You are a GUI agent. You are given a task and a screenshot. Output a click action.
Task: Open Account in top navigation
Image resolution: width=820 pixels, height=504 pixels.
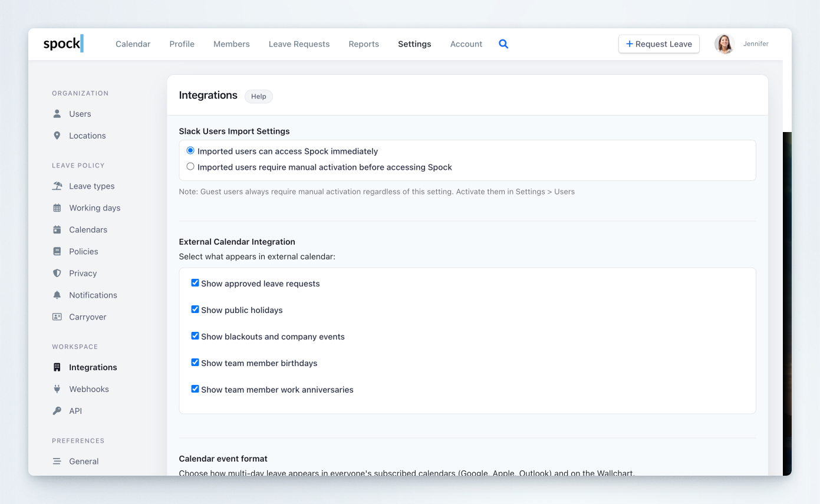[x=466, y=44]
